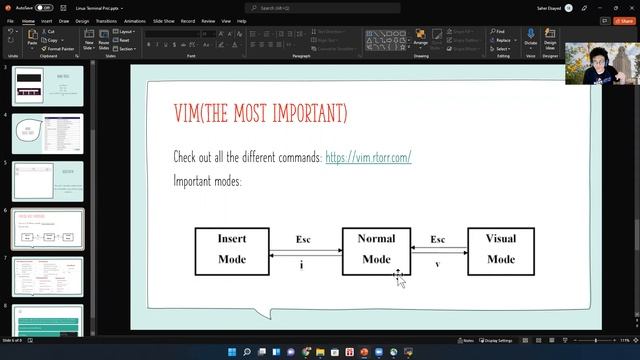The width and height of the screenshot is (640, 360).
Task: Expand the shapes gallery More arrow
Action: (x=409, y=48)
